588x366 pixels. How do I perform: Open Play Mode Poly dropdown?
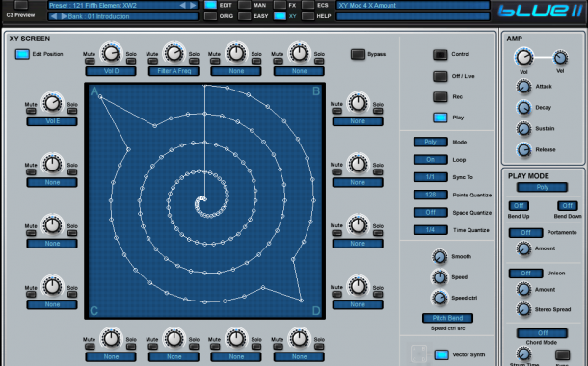pyautogui.click(x=543, y=187)
